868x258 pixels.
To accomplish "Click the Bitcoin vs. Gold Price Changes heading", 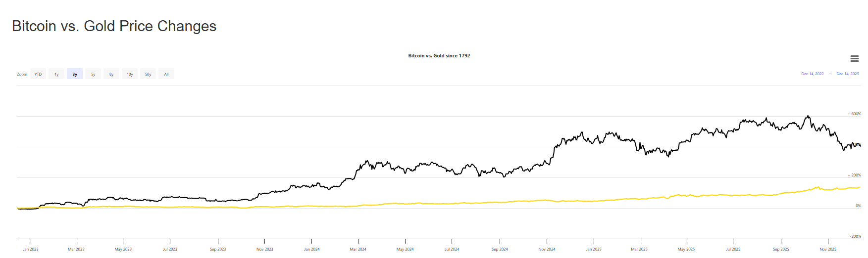I will coord(114,26).
